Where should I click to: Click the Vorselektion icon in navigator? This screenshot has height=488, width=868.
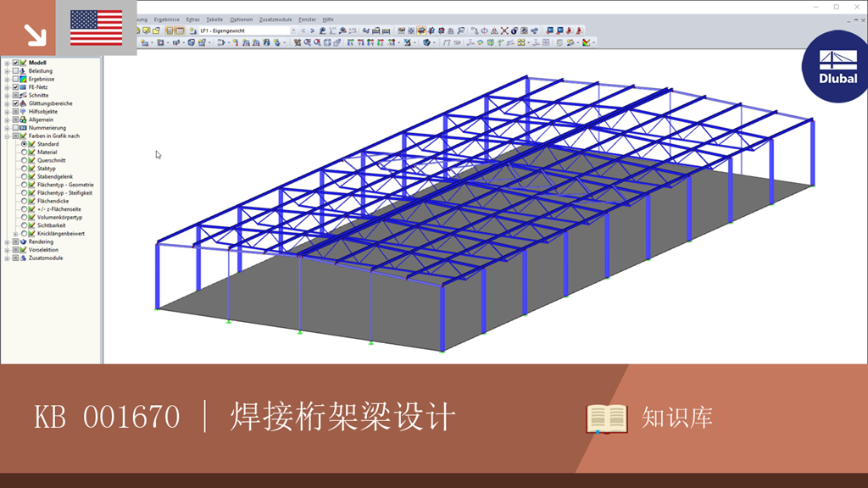(x=23, y=250)
